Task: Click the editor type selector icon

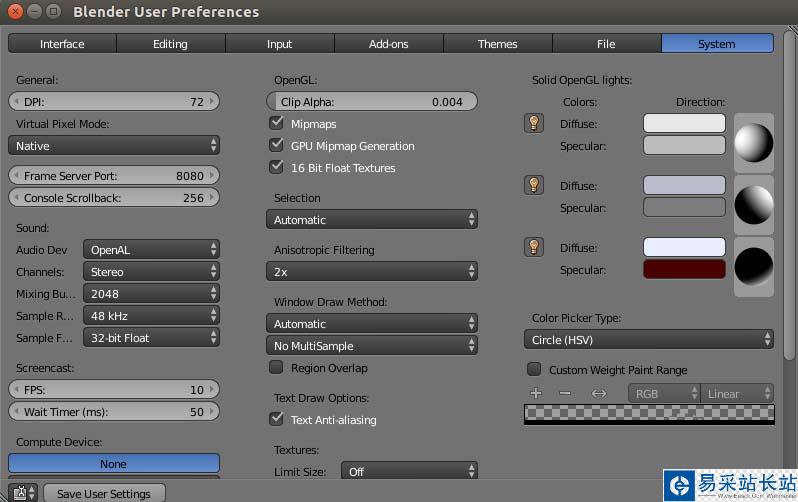Action: (23, 493)
